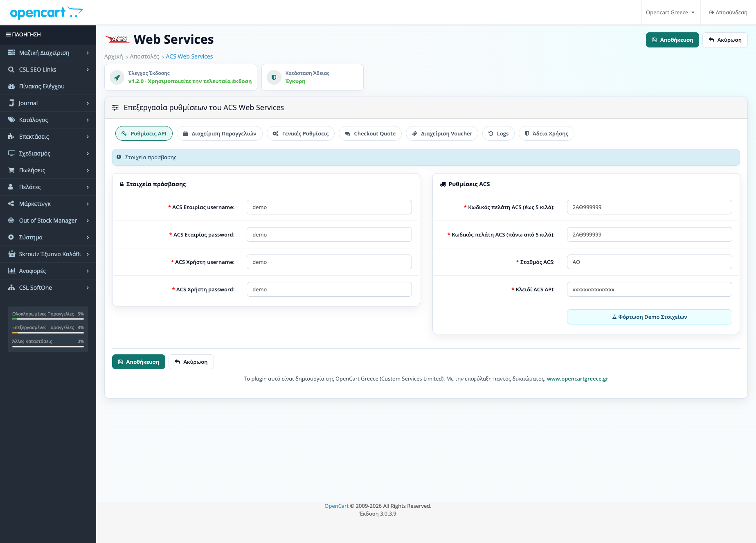The width and height of the screenshot is (756, 543).
Task: Click the Κατάλογος tags icon
Action: 11,120
